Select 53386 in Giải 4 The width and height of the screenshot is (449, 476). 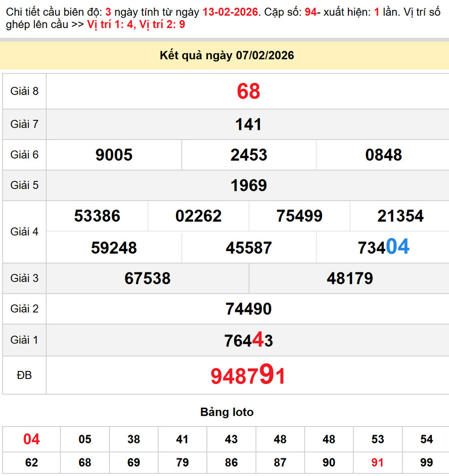[x=97, y=216]
